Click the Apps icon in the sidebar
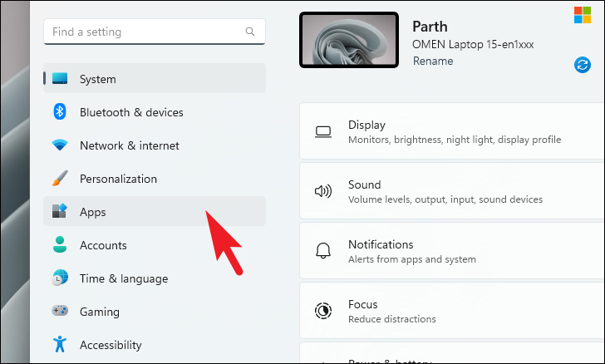 60,211
